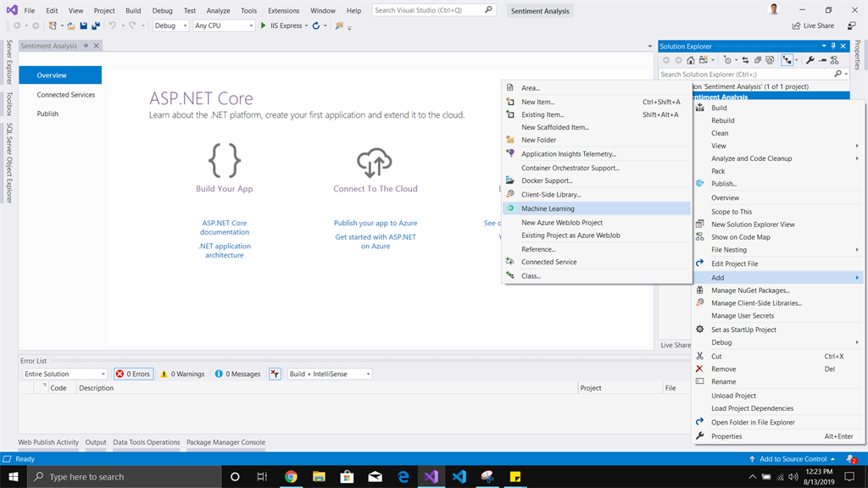Click the Sync with Active Document icon
The height and width of the screenshot is (488, 868).
click(x=747, y=60)
